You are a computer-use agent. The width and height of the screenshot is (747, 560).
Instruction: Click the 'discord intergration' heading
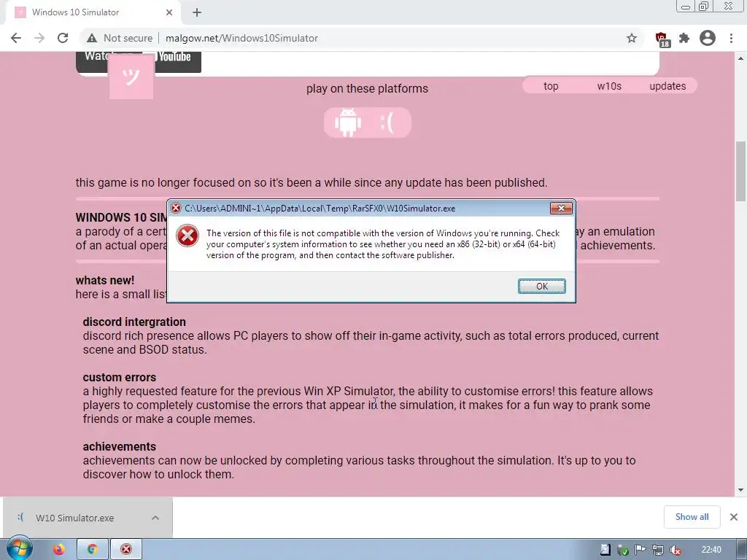click(x=134, y=322)
